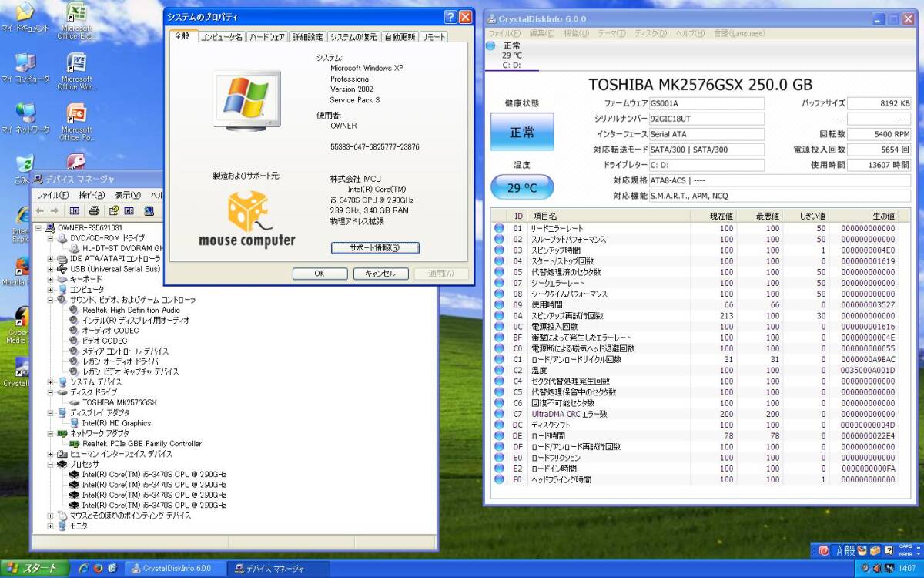Viewport: 924px width, 578px height.
Task: Click キャンセル in System Properties dialog
Action: tap(380, 274)
